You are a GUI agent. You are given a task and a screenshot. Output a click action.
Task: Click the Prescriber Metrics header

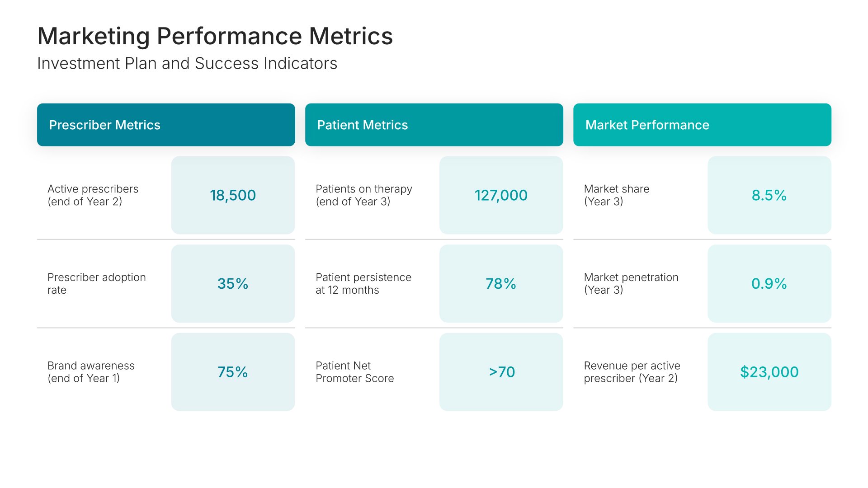(x=166, y=125)
